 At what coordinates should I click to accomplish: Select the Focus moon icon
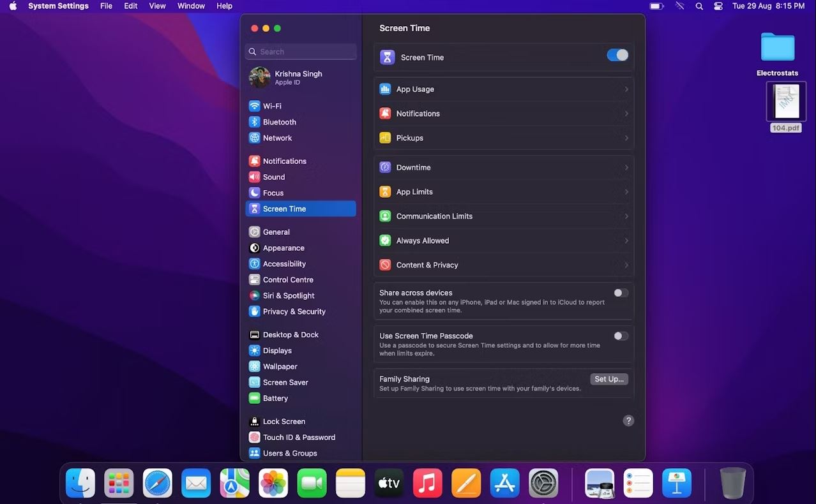point(254,193)
